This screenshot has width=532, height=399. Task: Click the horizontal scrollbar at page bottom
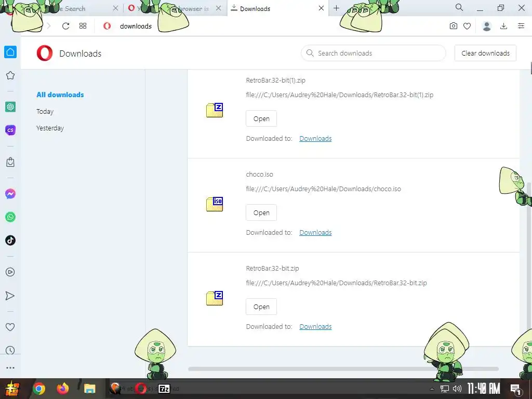coord(343,369)
